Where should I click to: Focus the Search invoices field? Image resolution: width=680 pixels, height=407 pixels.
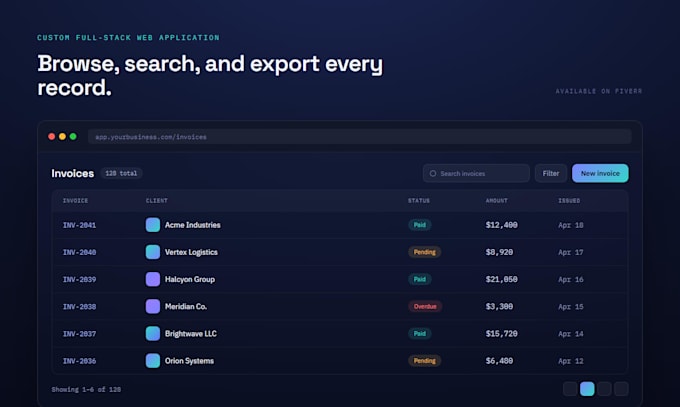click(x=476, y=173)
